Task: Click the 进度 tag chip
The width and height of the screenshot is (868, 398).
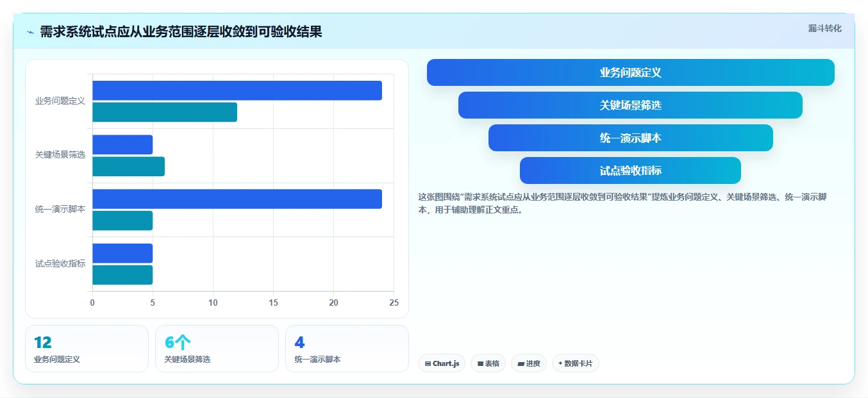Action: click(x=529, y=363)
